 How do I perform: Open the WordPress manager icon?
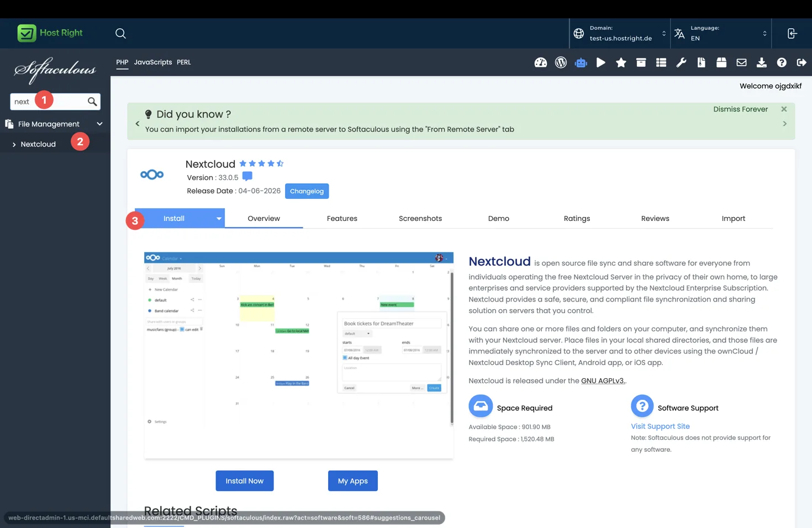[x=561, y=62]
